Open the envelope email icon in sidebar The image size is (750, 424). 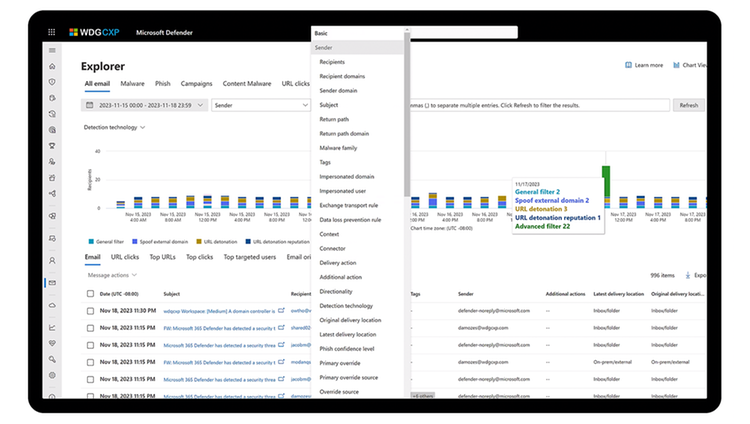tap(52, 283)
